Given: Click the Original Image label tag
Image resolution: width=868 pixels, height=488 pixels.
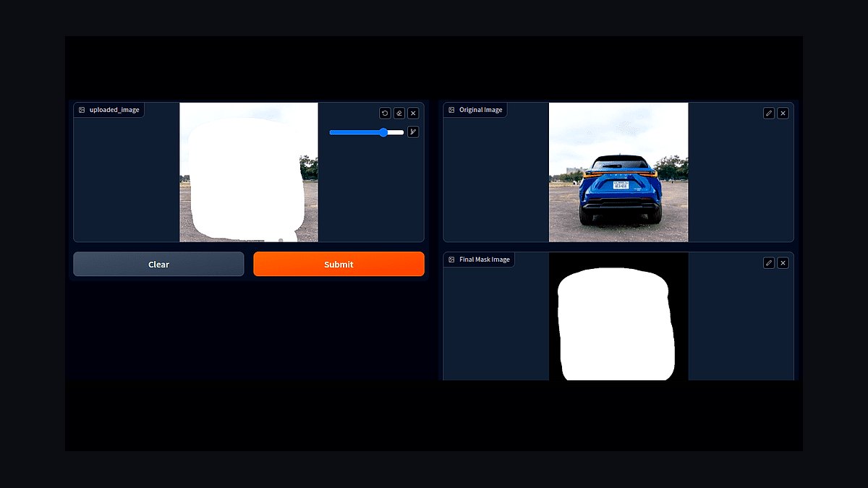Looking at the screenshot, I should point(475,110).
